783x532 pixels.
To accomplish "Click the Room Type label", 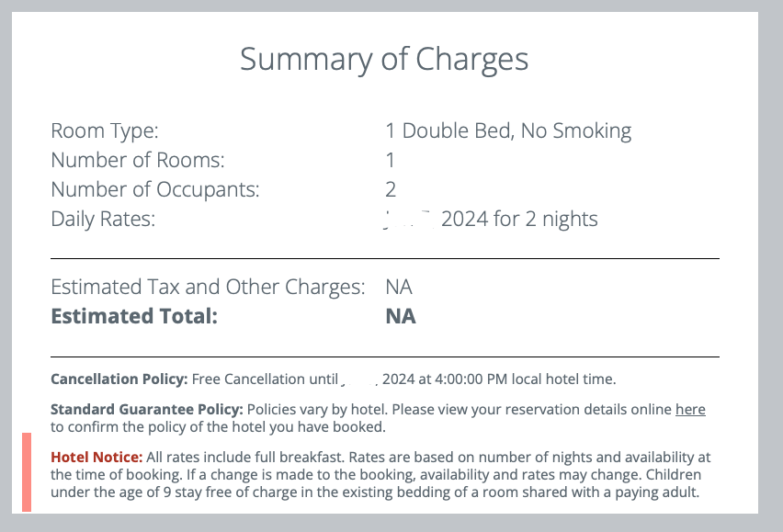I will pyautogui.click(x=105, y=131).
